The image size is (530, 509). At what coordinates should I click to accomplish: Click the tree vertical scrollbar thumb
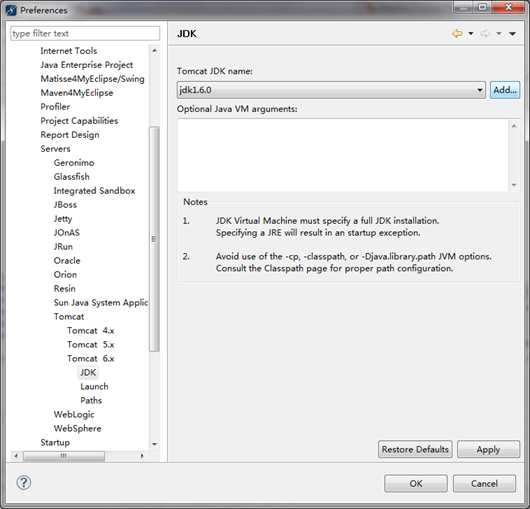coord(154,239)
